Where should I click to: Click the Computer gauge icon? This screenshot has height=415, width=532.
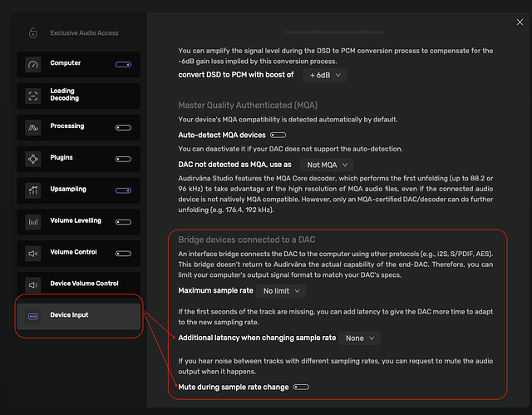coord(33,65)
